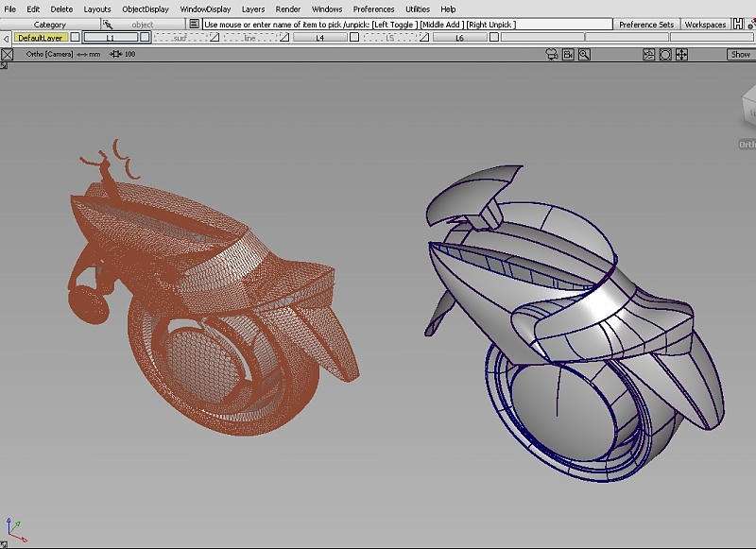Open the viewport Show menu
The width and height of the screenshot is (756, 549).
740,55
